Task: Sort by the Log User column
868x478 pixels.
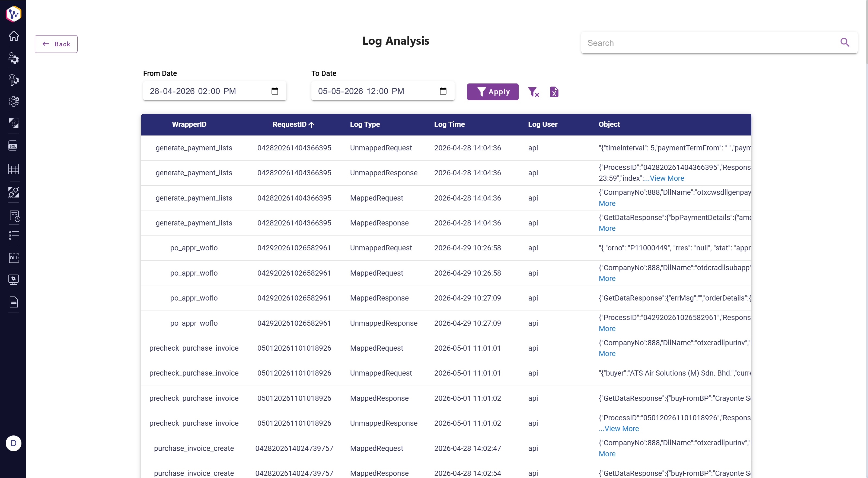Action: click(x=542, y=124)
